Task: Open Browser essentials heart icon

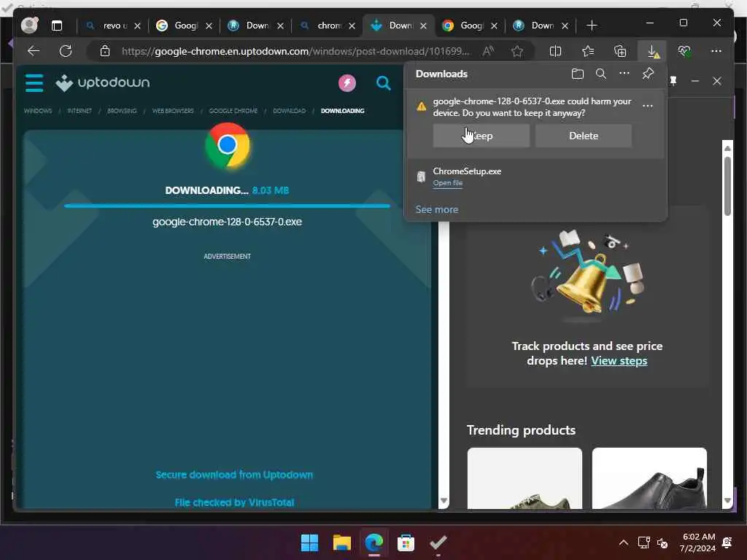Action: [x=684, y=51]
